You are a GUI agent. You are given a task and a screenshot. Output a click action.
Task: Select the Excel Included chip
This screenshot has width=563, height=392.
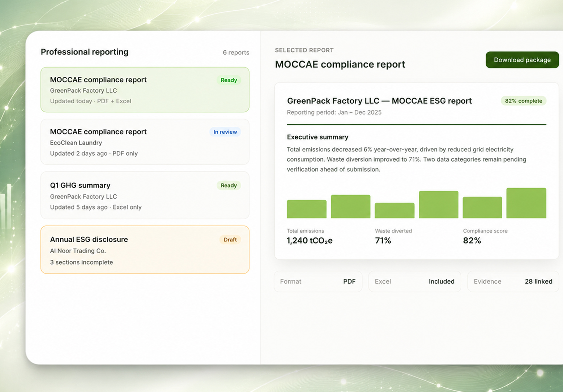pos(415,281)
